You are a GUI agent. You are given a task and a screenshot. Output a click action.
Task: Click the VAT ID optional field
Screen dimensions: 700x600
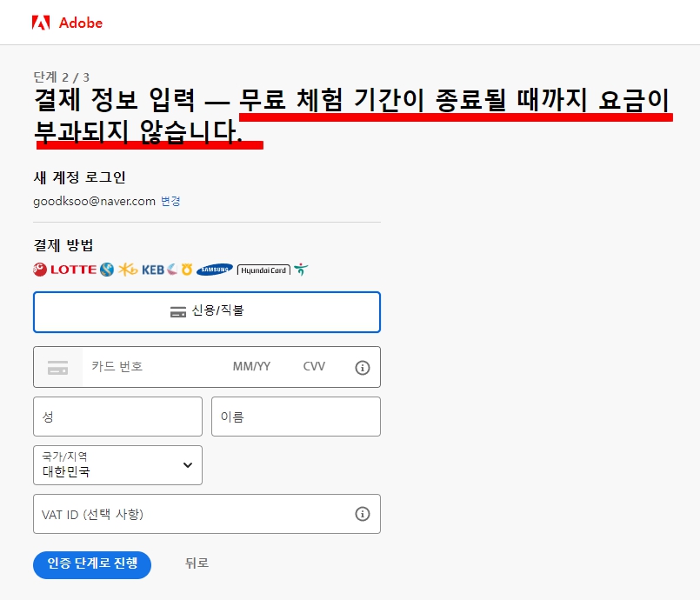tap(174, 514)
